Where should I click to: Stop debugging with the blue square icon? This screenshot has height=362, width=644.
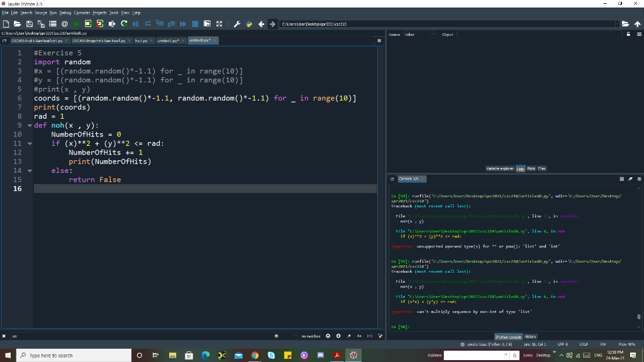pos(196,25)
